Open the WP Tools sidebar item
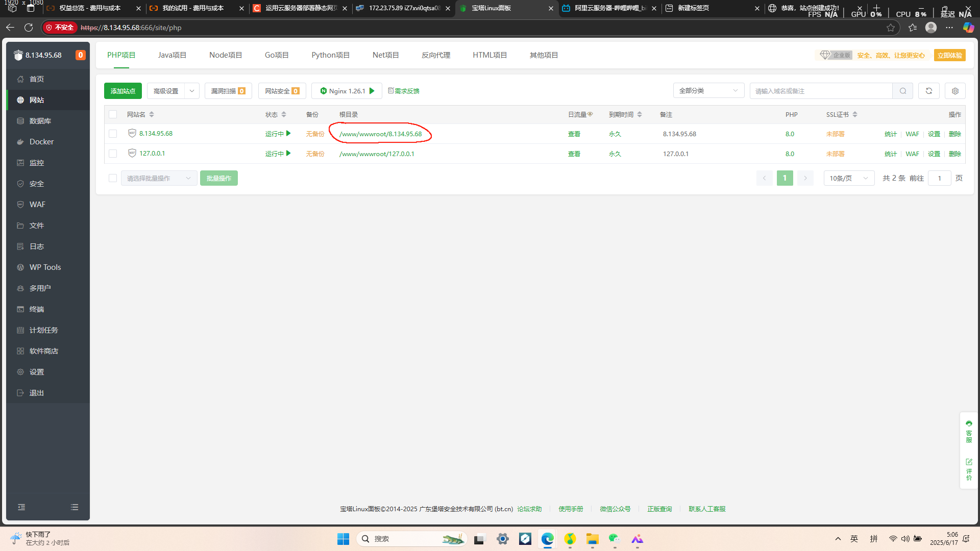Screen dimensions: 980x551 tap(45, 267)
